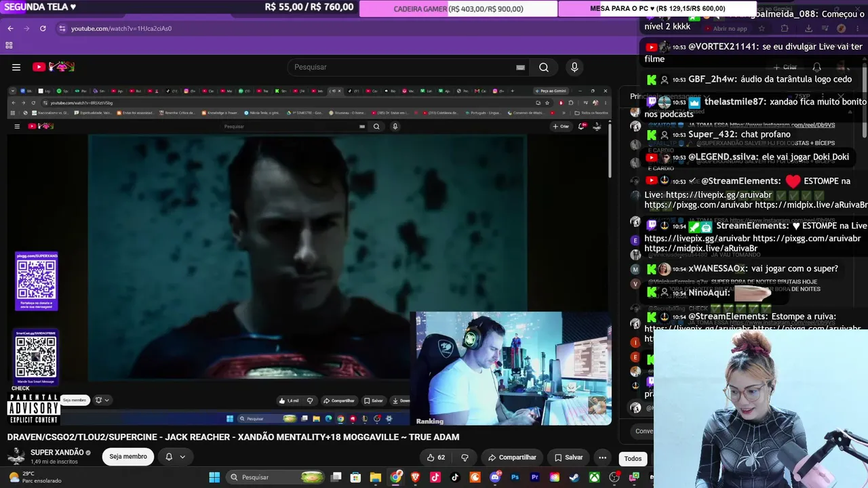The image size is (868, 488).
Task: Click the browser address bar URL
Action: point(121,28)
